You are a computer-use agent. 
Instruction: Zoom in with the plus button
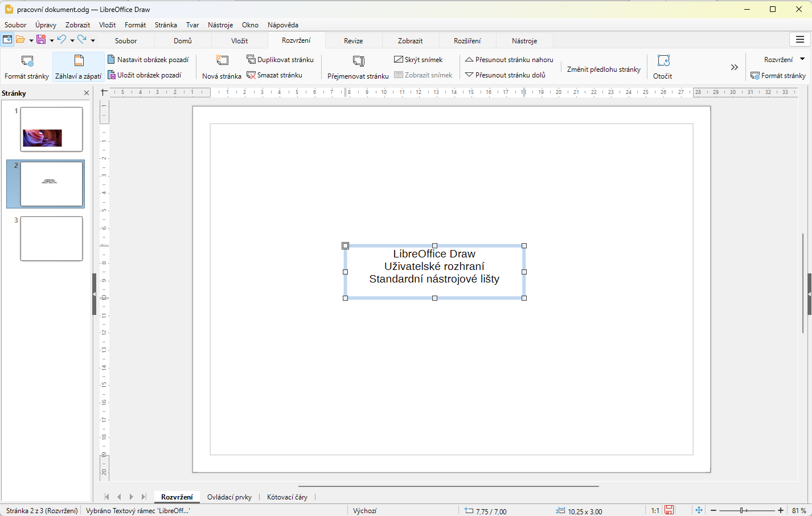781,510
